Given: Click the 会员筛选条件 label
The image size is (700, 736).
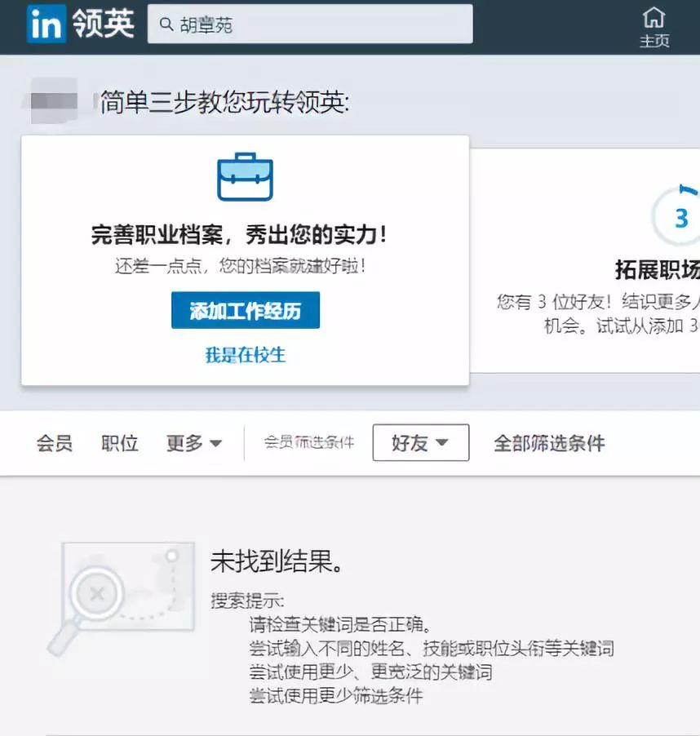Looking at the screenshot, I should point(309,442).
